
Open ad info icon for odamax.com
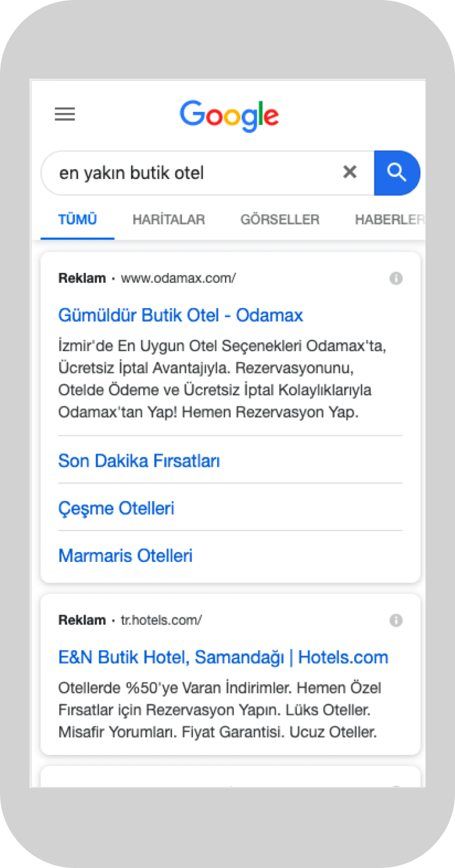click(396, 278)
